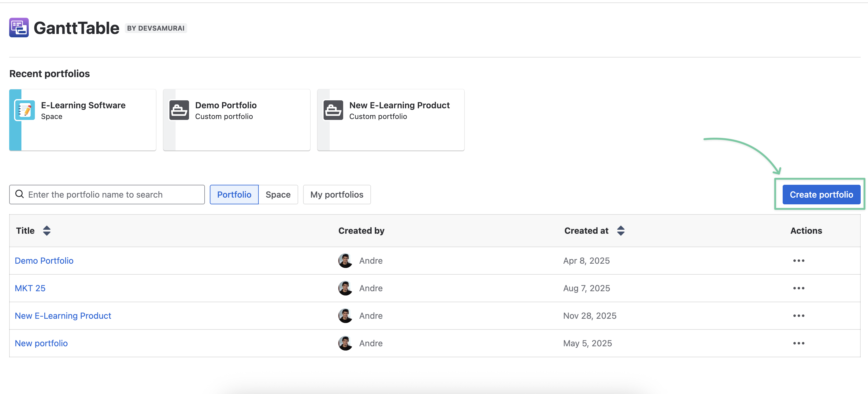Open actions menu for New portfolio row
The image size is (868, 394).
[799, 343]
